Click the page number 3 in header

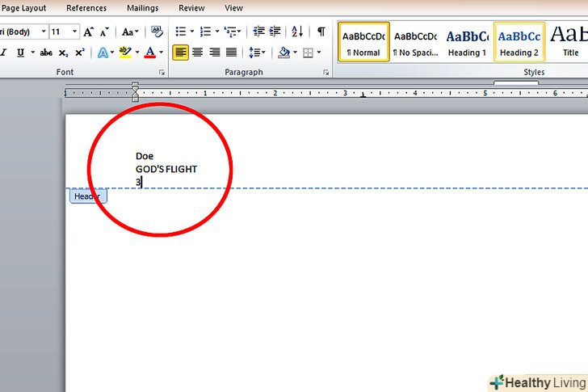[x=138, y=183]
